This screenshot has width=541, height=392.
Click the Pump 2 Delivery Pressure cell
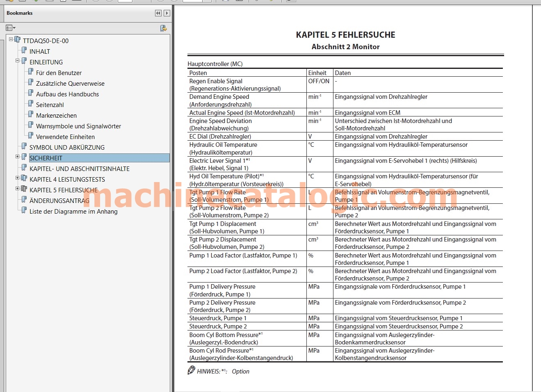(x=247, y=306)
